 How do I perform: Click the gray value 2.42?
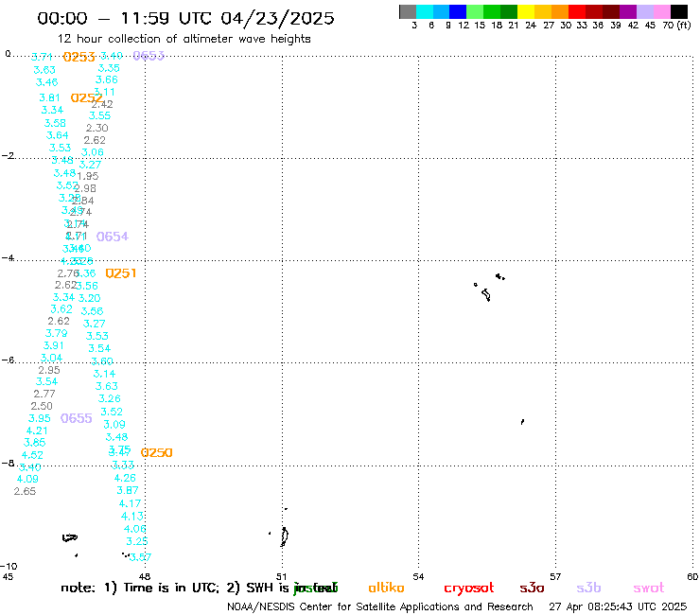[x=102, y=104]
